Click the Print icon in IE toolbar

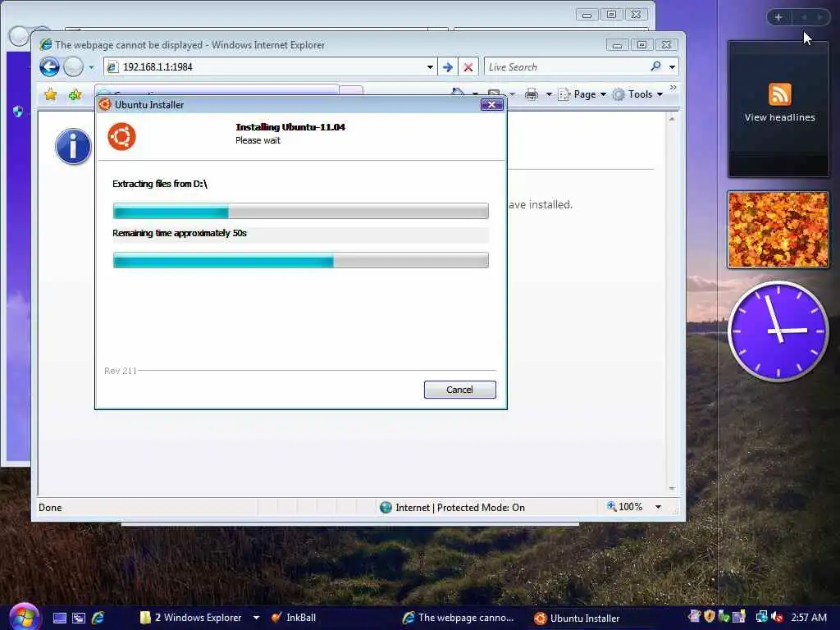(532, 95)
